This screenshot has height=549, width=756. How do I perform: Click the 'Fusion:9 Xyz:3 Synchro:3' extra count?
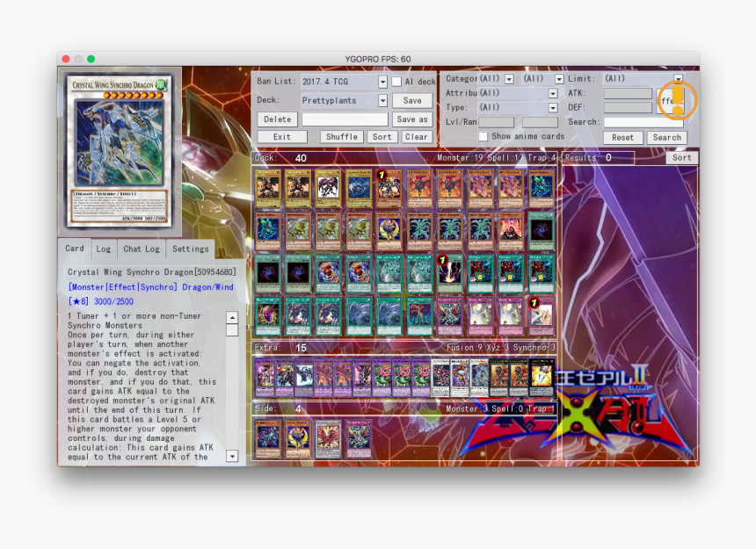[500, 347]
